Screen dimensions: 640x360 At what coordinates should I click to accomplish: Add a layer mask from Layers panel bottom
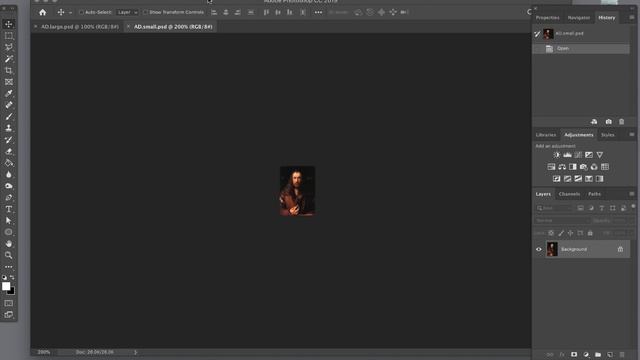tap(574, 355)
